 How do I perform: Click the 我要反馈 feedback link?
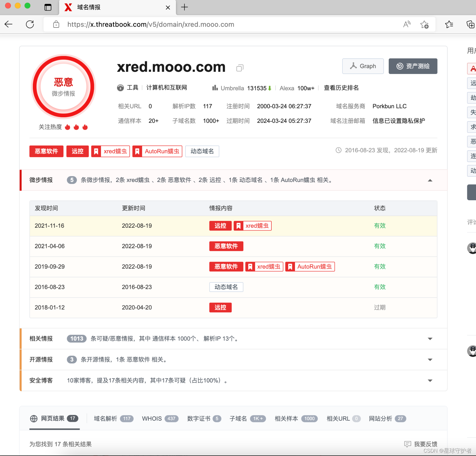pyautogui.click(x=426, y=444)
